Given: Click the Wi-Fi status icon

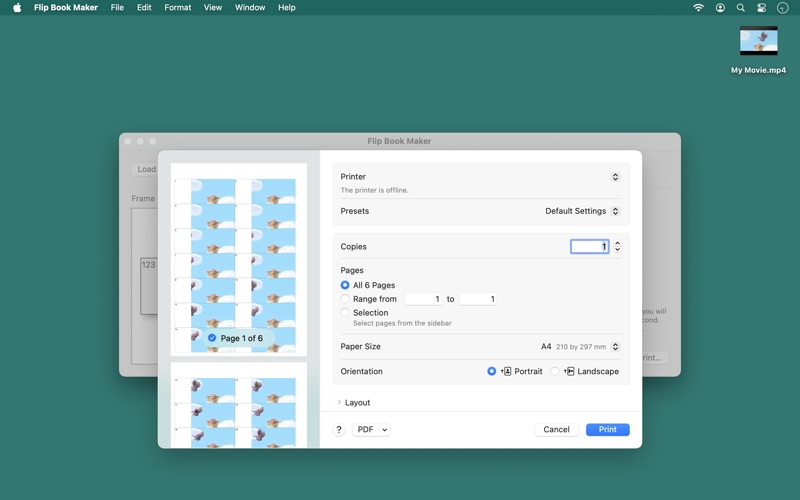Looking at the screenshot, I should point(698,8).
